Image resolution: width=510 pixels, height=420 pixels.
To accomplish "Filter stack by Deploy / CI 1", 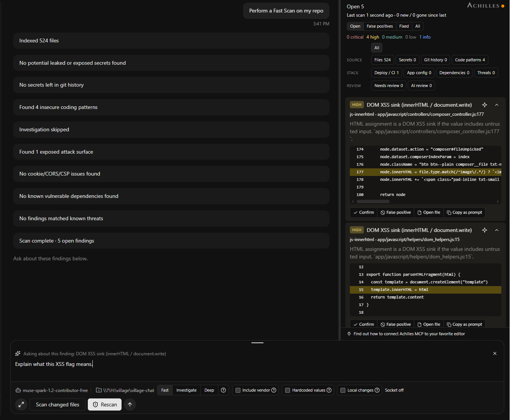I will click(387, 73).
